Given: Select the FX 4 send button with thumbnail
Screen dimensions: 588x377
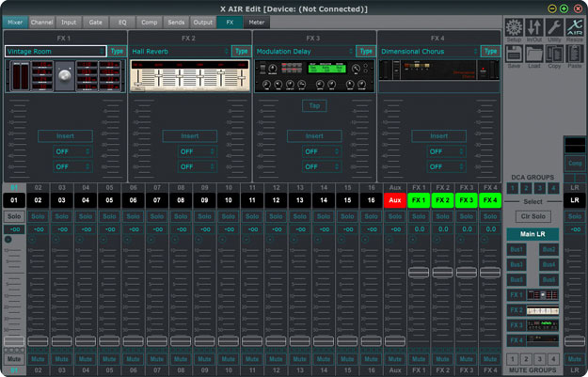Looking at the screenshot, I should coord(532,340).
